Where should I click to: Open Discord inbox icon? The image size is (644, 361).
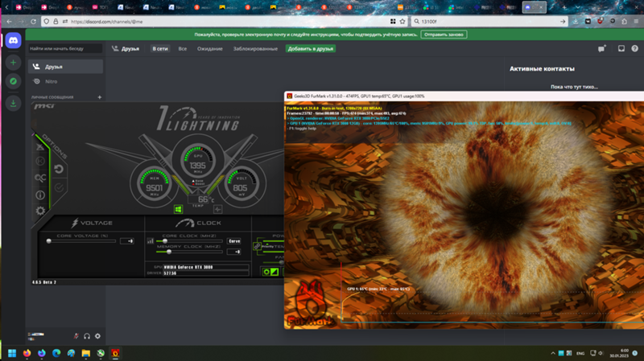[x=621, y=48]
